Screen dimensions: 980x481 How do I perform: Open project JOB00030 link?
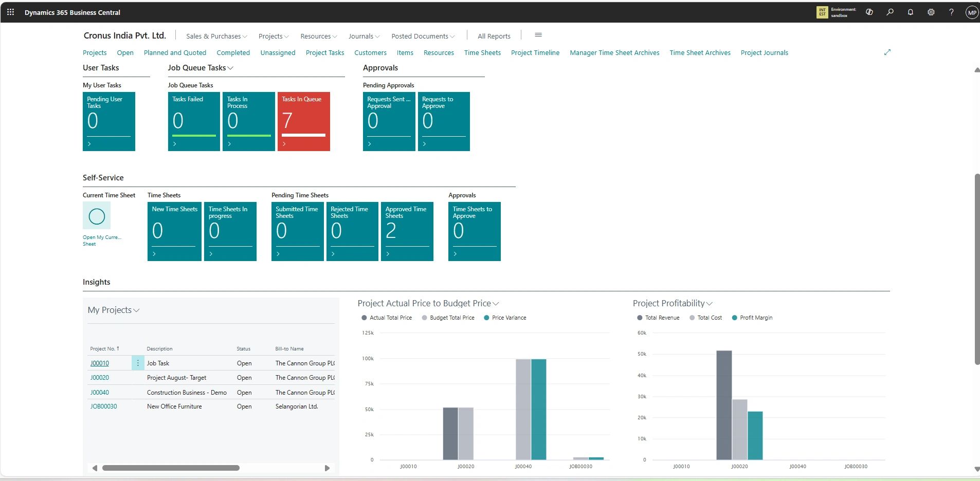pos(103,406)
